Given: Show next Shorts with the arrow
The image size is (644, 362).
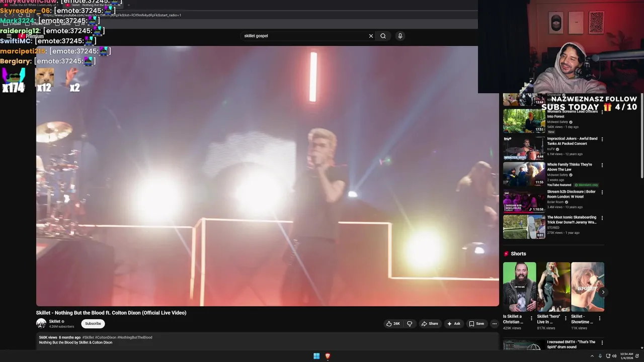Looking at the screenshot, I should [603, 292].
